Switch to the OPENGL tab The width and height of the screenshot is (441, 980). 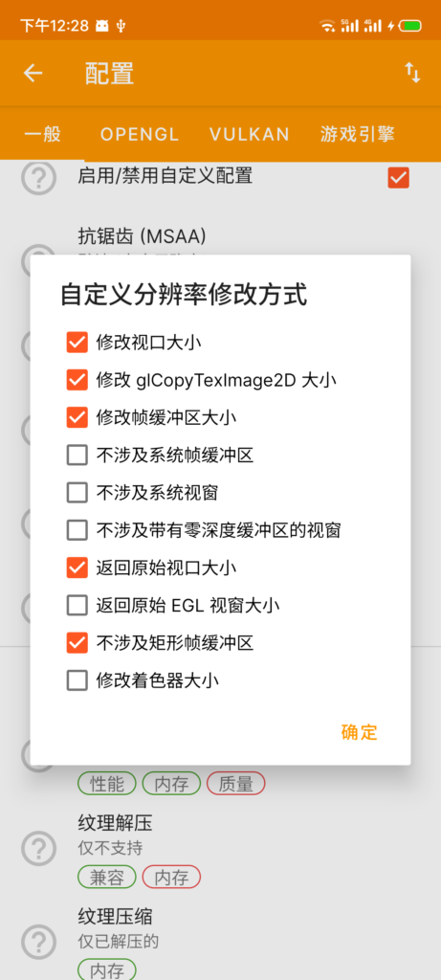coord(140,134)
